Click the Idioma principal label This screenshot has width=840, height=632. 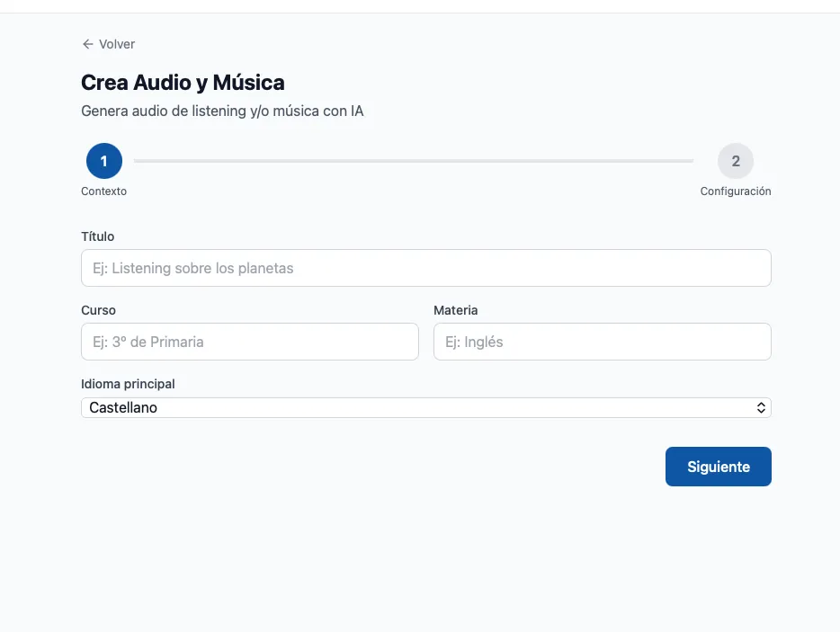(128, 384)
